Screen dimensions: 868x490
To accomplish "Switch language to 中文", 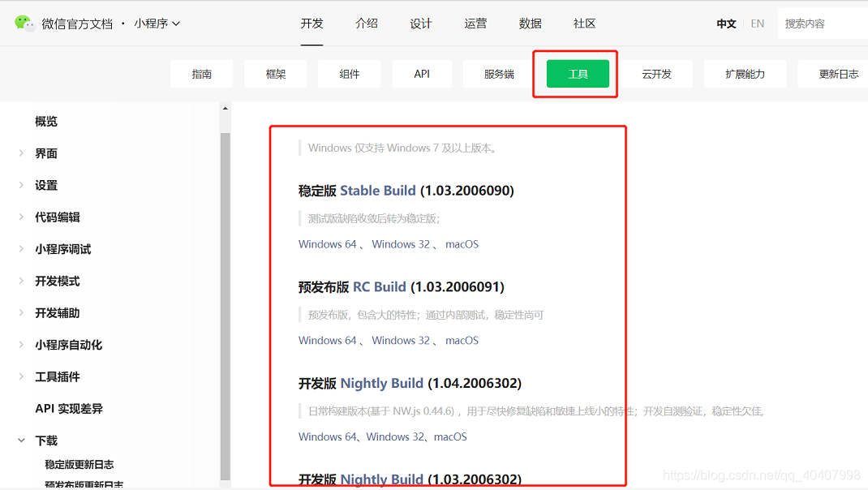I will coord(726,24).
